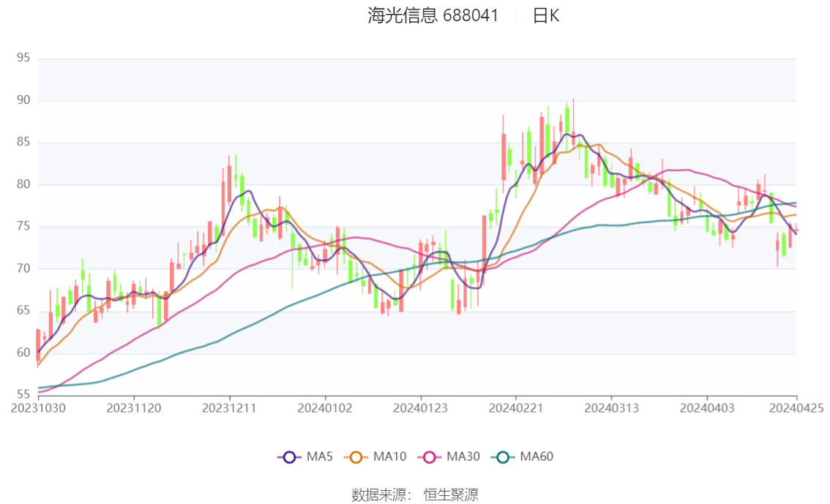Click the 20240425 x-axis date label
Viewport: 830px width, 504px height.
(796, 408)
